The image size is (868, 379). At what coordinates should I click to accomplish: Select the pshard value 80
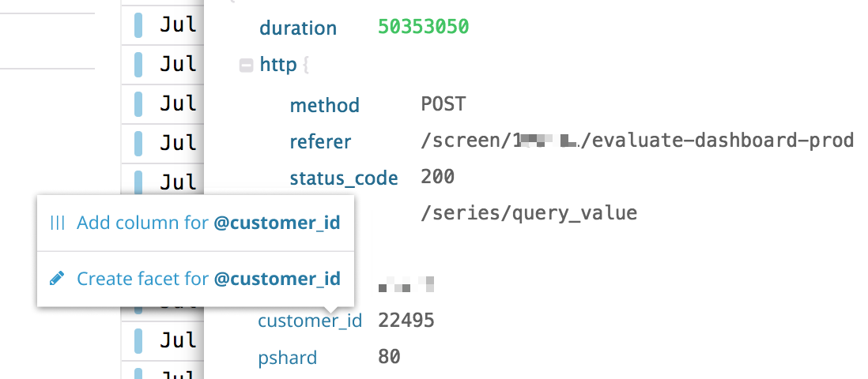pos(389,357)
